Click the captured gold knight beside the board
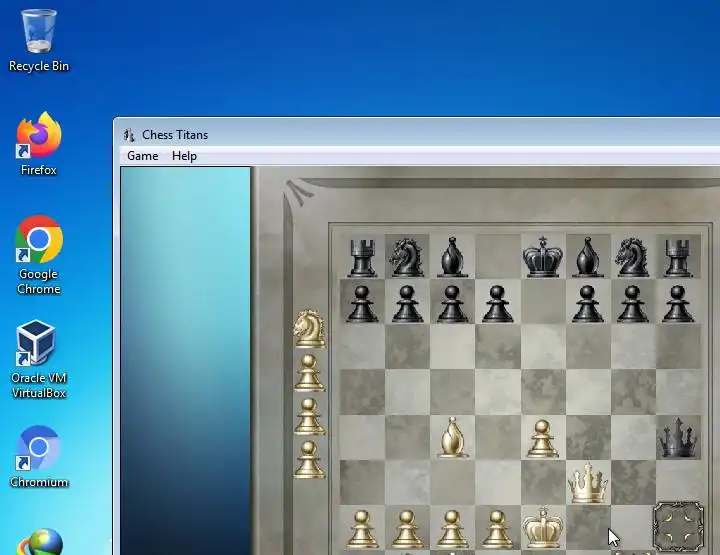 tap(309, 329)
